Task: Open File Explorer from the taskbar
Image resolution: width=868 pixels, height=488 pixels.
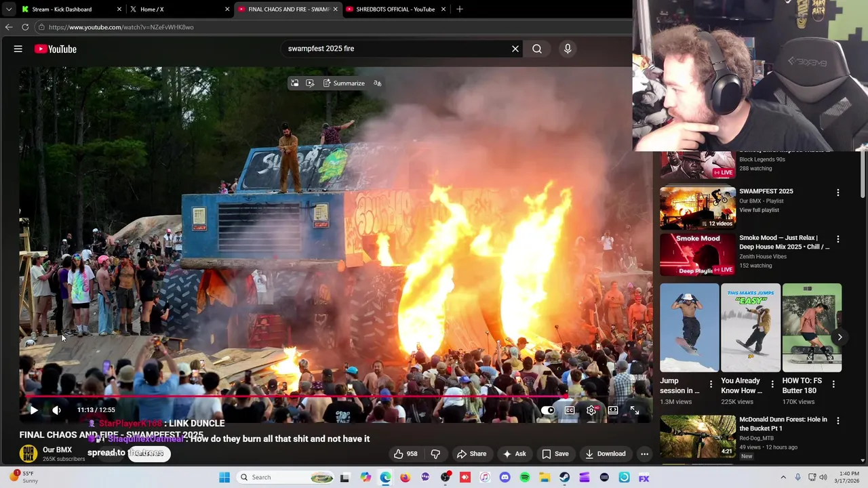Action: (x=545, y=477)
